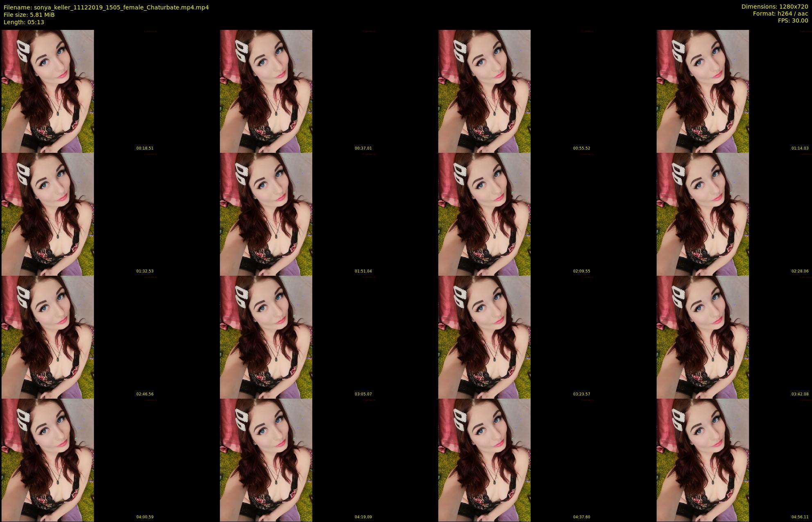Select the thumbnail frame stamped 03:05.07
The width and height of the screenshot is (812, 522).
click(266, 337)
